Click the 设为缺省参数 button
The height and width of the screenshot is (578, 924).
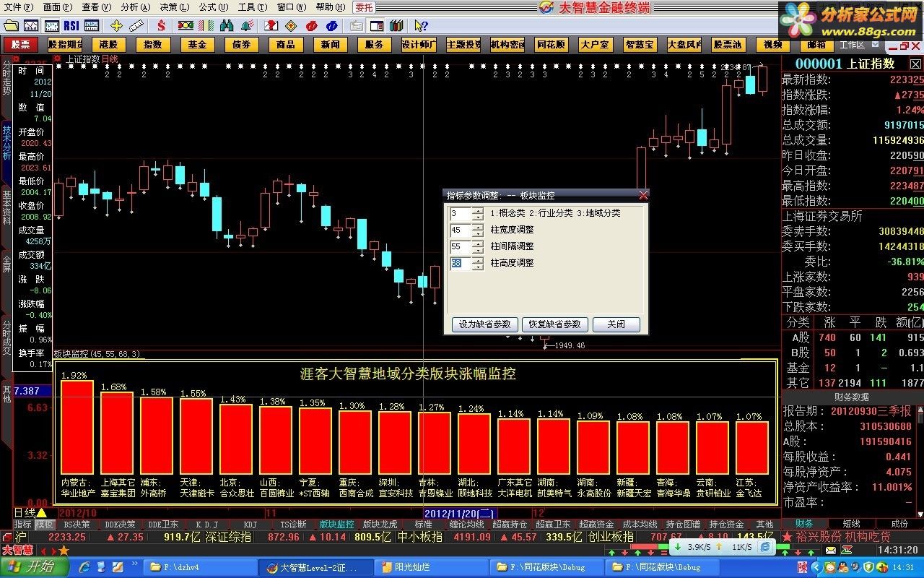484,324
